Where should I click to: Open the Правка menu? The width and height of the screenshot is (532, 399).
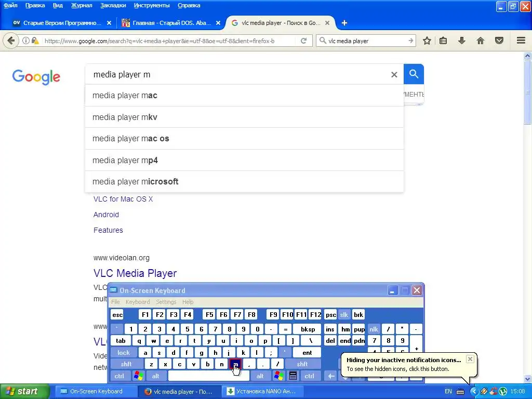coord(35,5)
